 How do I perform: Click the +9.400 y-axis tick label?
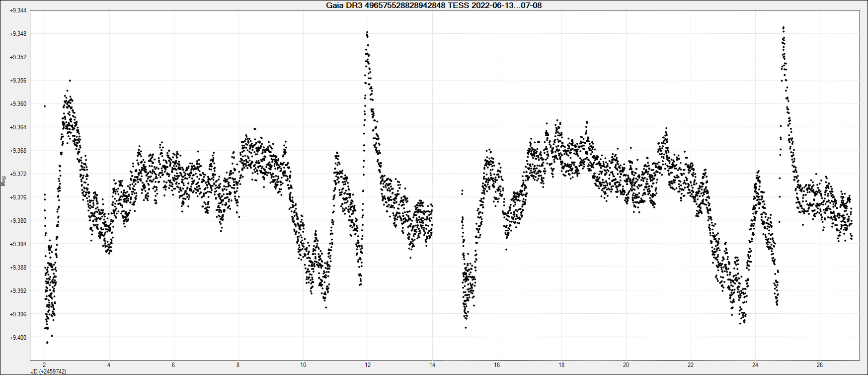click(x=18, y=338)
